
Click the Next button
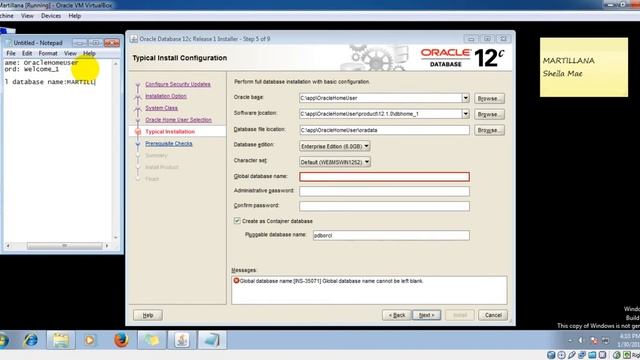(x=426, y=315)
